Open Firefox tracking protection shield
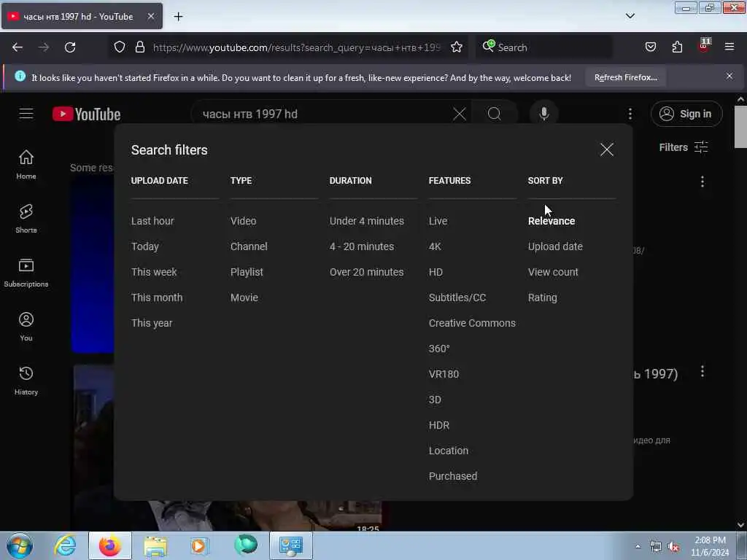Viewport: 747px width, 560px height. pos(120,47)
